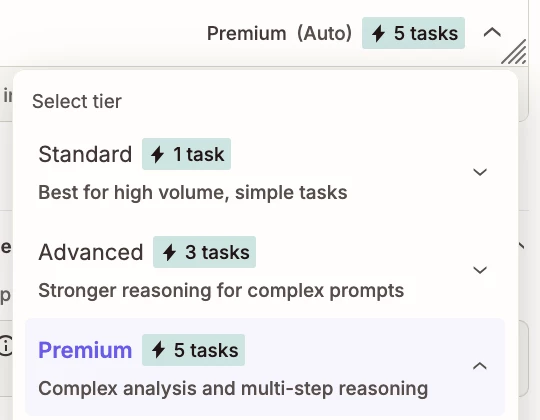The height and width of the screenshot is (420, 540).
Task: Expand the Standard tier chevron
Action: pyautogui.click(x=480, y=172)
